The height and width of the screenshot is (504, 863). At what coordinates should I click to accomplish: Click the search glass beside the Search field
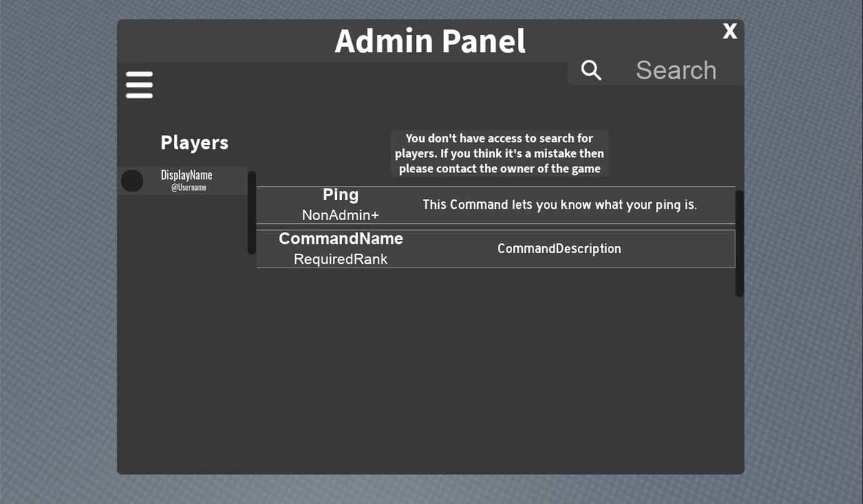[x=590, y=71]
